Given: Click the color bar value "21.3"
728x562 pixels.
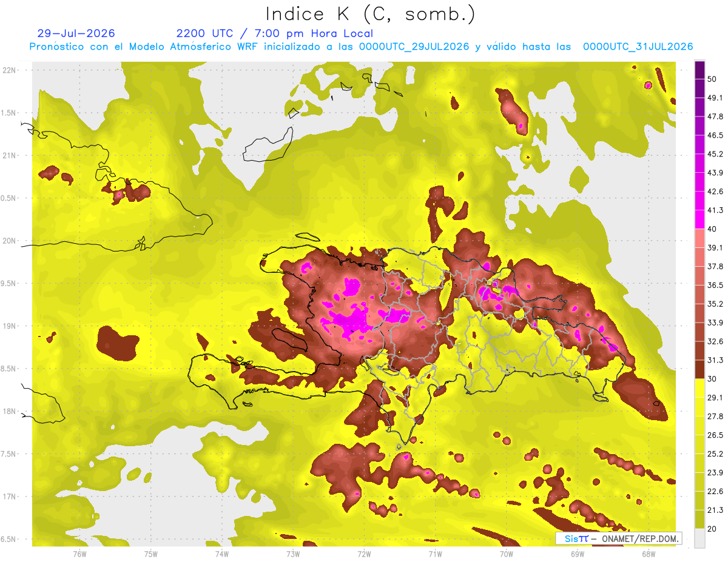Looking at the screenshot, I should (715, 510).
